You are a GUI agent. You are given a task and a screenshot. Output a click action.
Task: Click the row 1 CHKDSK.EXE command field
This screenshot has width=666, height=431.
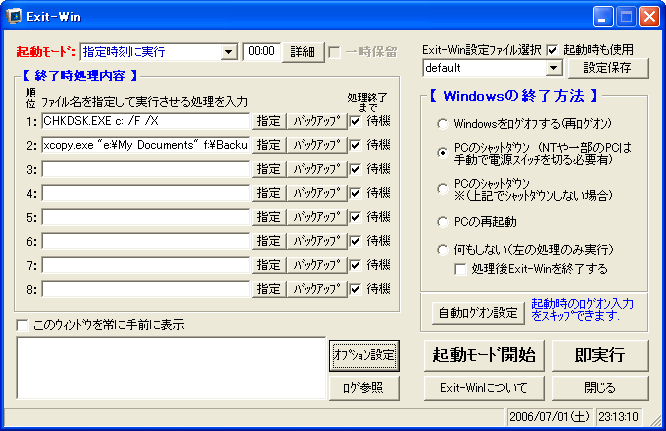click(146, 121)
